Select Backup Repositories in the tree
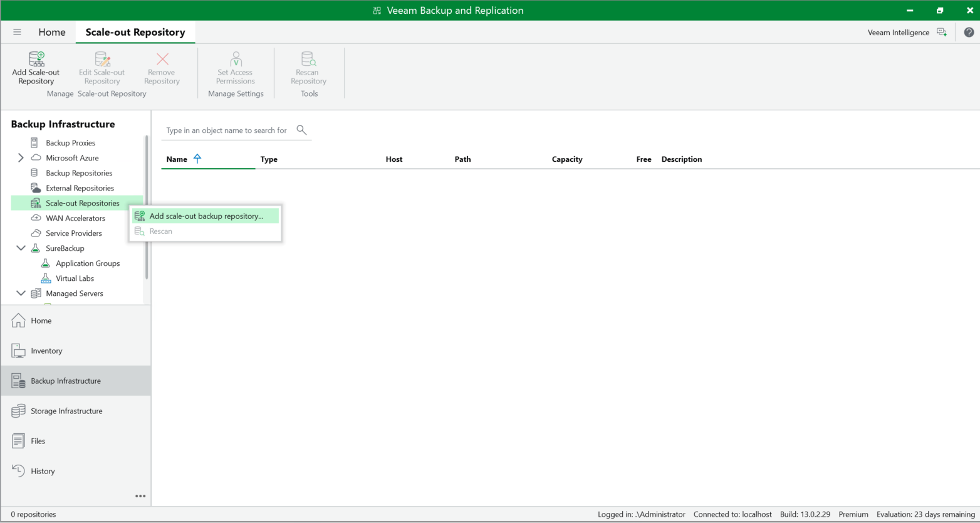This screenshot has height=523, width=980. click(79, 173)
